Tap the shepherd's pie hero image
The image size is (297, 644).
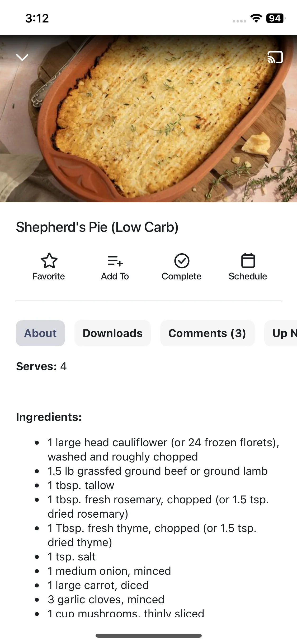[x=148, y=119]
